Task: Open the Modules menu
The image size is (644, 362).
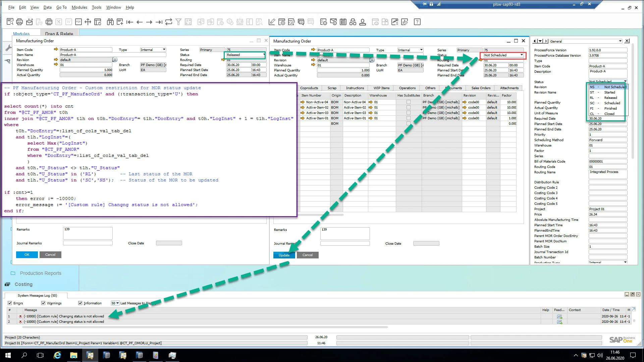Action: click(x=79, y=7)
